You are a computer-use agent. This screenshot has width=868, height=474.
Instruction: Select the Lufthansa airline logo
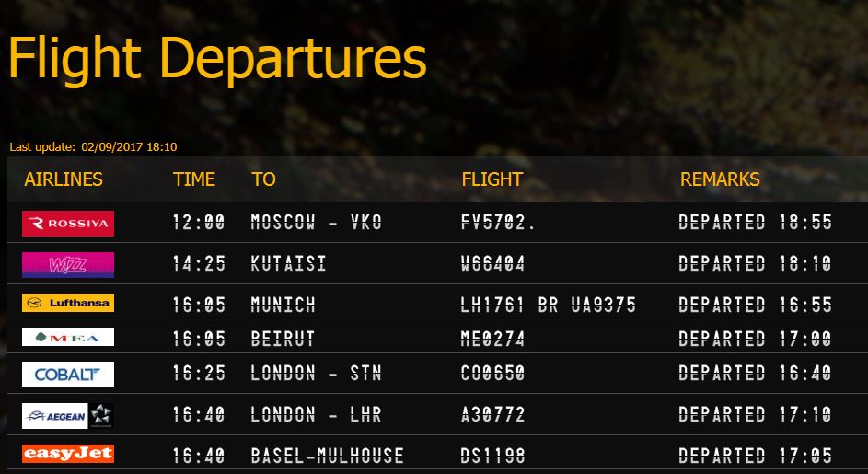point(68,304)
